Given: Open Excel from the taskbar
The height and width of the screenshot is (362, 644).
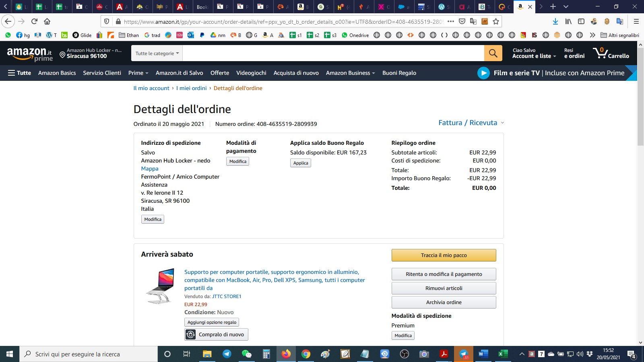Looking at the screenshot, I should [x=503, y=354].
